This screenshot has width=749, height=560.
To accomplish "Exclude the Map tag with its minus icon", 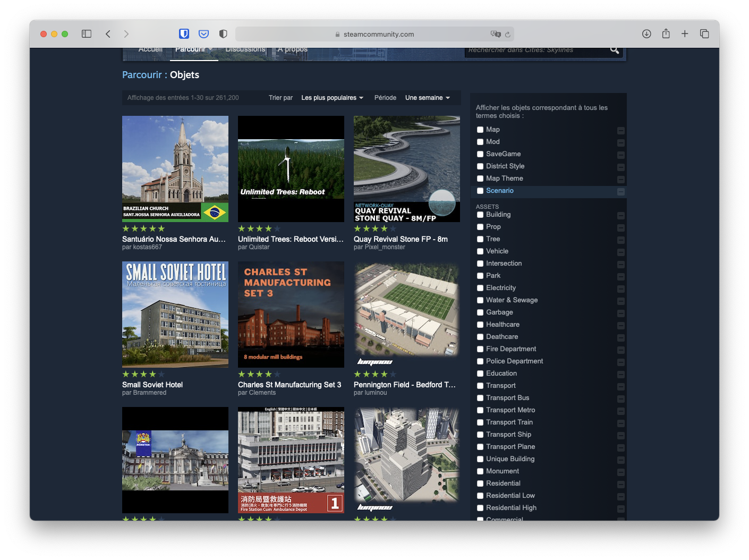I will [621, 131].
